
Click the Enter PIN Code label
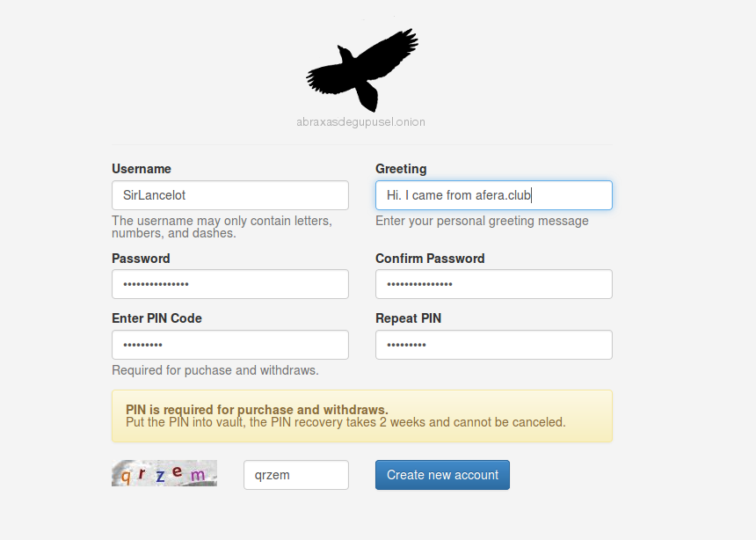click(156, 318)
